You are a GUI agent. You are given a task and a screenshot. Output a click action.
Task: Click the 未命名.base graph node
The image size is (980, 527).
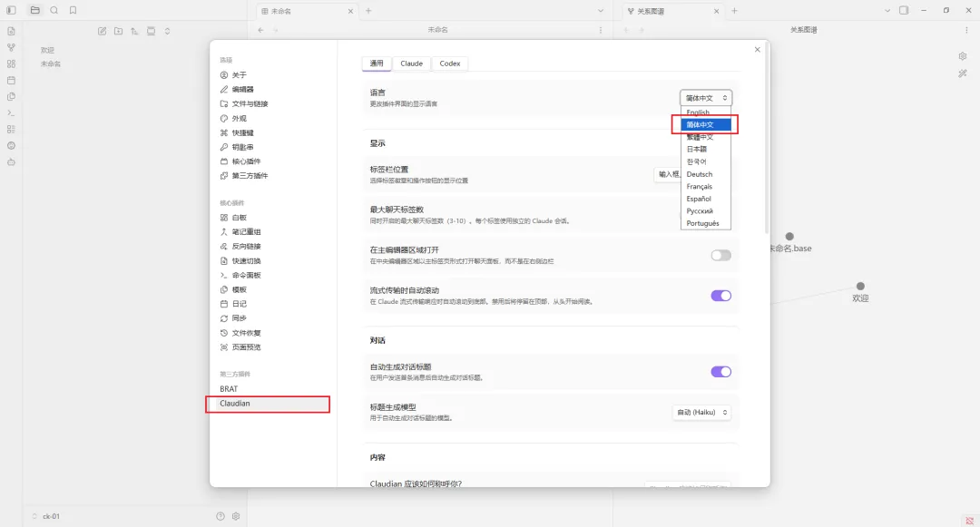(790, 236)
